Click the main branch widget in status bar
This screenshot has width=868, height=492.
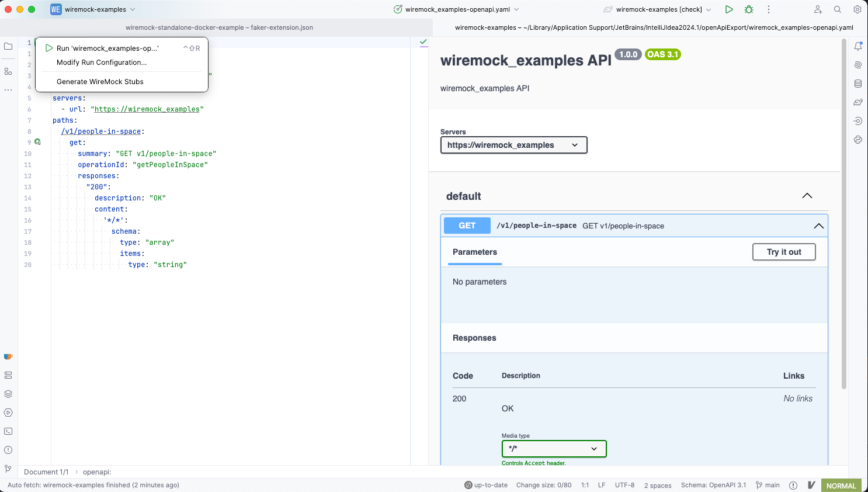[768, 485]
